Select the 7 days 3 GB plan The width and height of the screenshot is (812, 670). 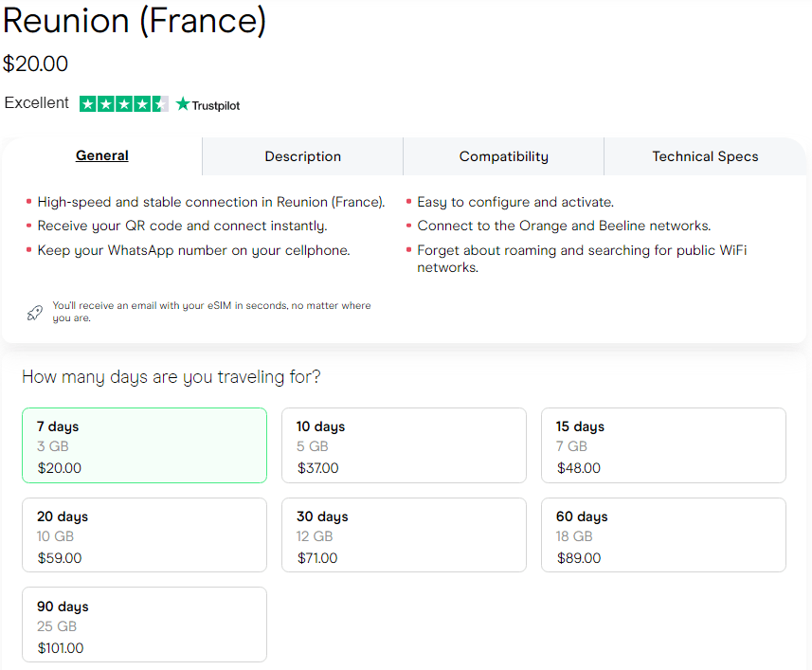[x=144, y=445]
